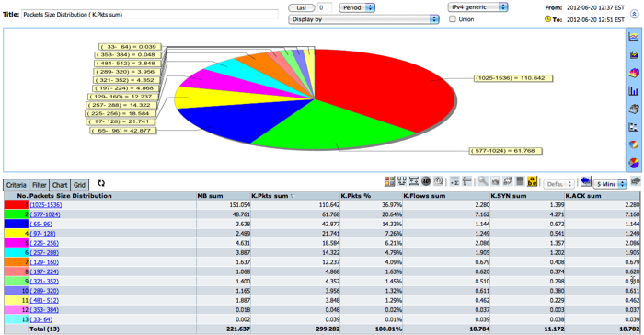Click the '(1025-1536) = 110.642' chart label
The height and width of the screenshot is (335, 644).
(x=513, y=78)
